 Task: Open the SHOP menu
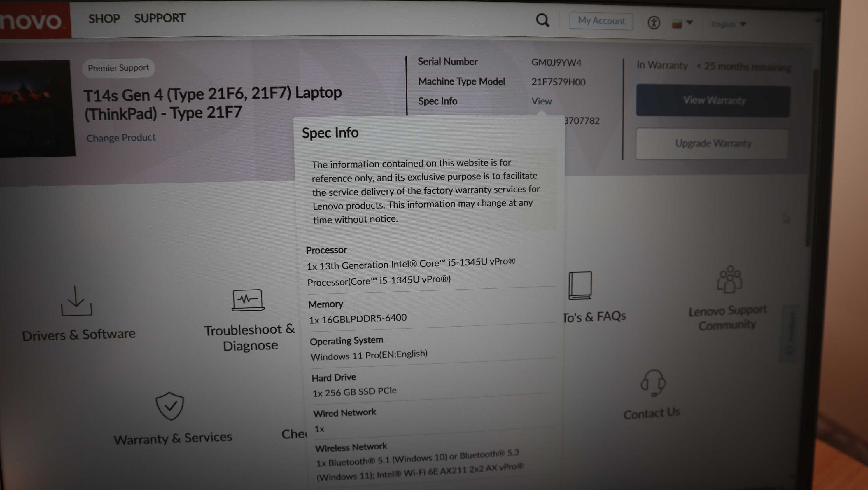pos(104,19)
